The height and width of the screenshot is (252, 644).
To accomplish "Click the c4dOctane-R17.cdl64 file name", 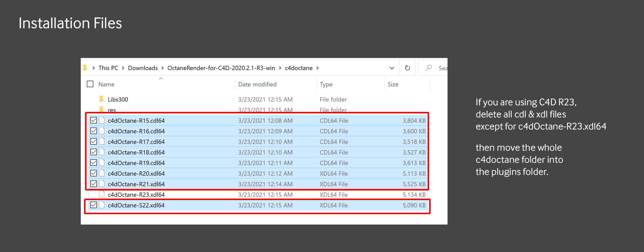I will point(136,142).
